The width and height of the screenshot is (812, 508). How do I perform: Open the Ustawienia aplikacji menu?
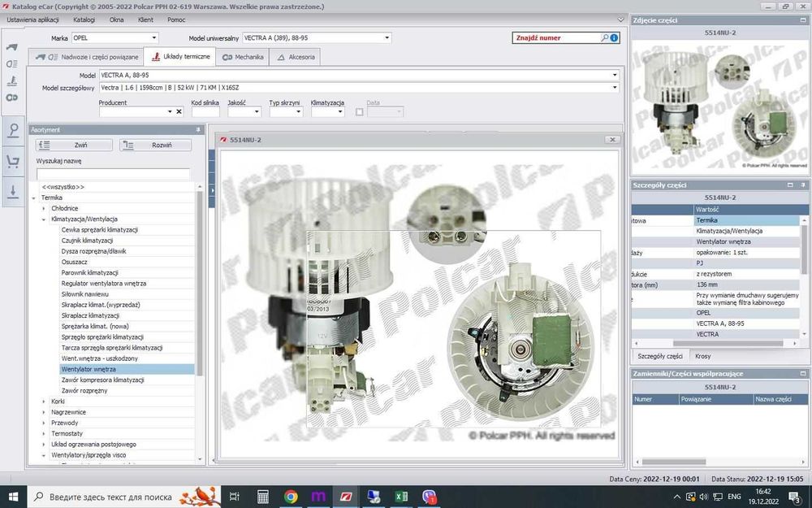(32, 20)
